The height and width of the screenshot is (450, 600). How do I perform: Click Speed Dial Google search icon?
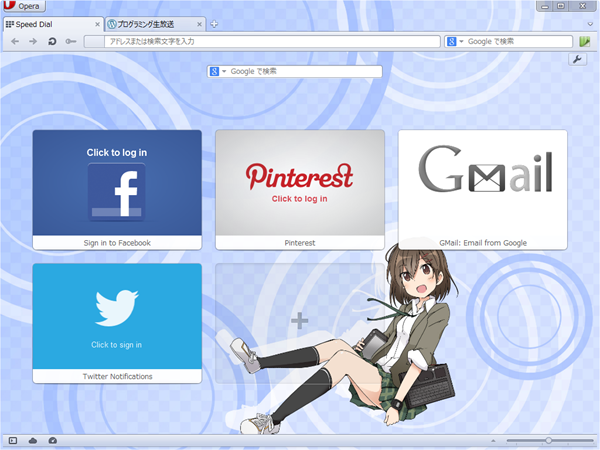(x=214, y=71)
